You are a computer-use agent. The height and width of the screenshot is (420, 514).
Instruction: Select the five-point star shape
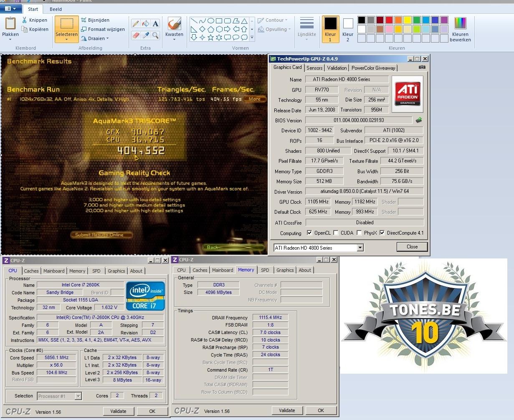click(x=211, y=38)
